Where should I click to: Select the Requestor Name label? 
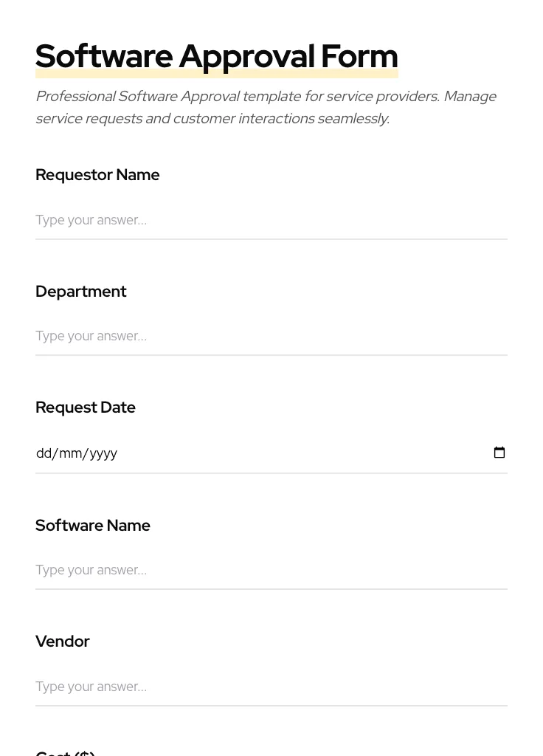tap(97, 175)
